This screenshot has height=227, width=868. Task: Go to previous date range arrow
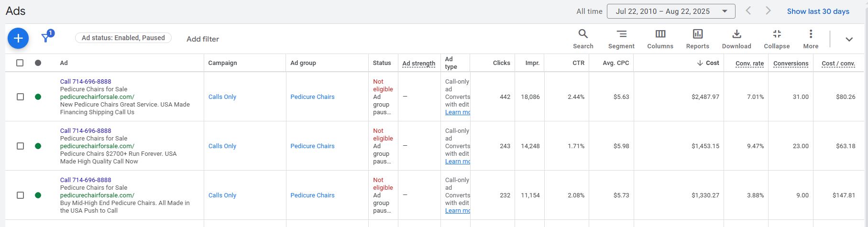point(748,11)
